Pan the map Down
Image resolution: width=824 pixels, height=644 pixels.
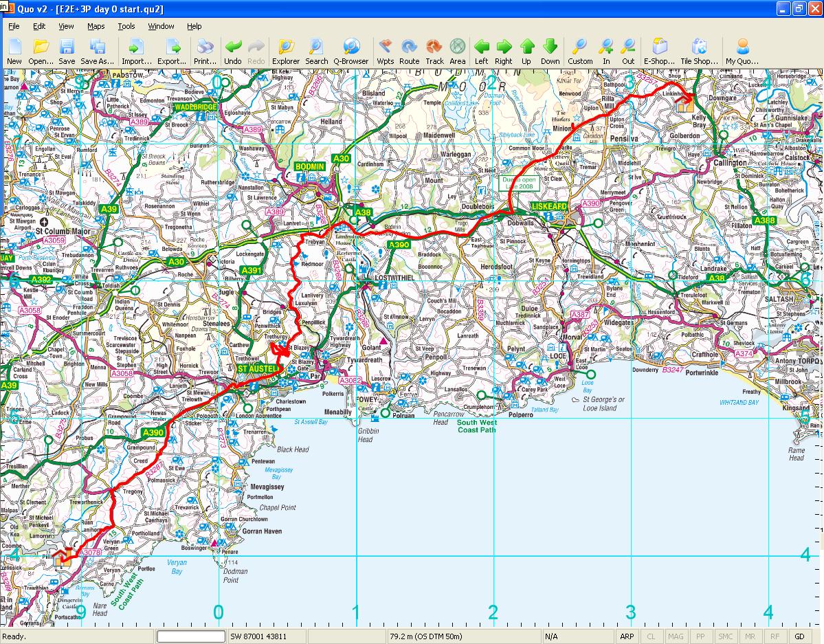click(550, 52)
